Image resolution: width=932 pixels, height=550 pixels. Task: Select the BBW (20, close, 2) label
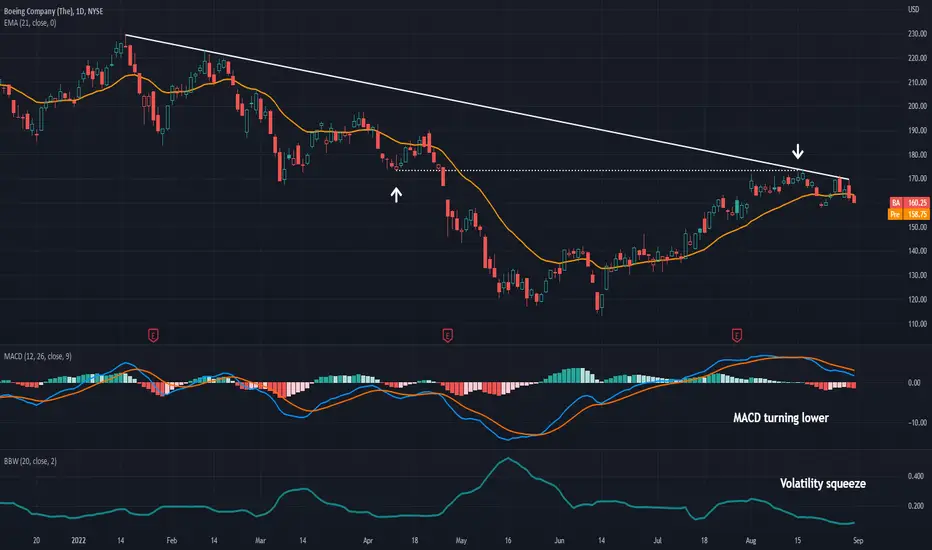30,461
